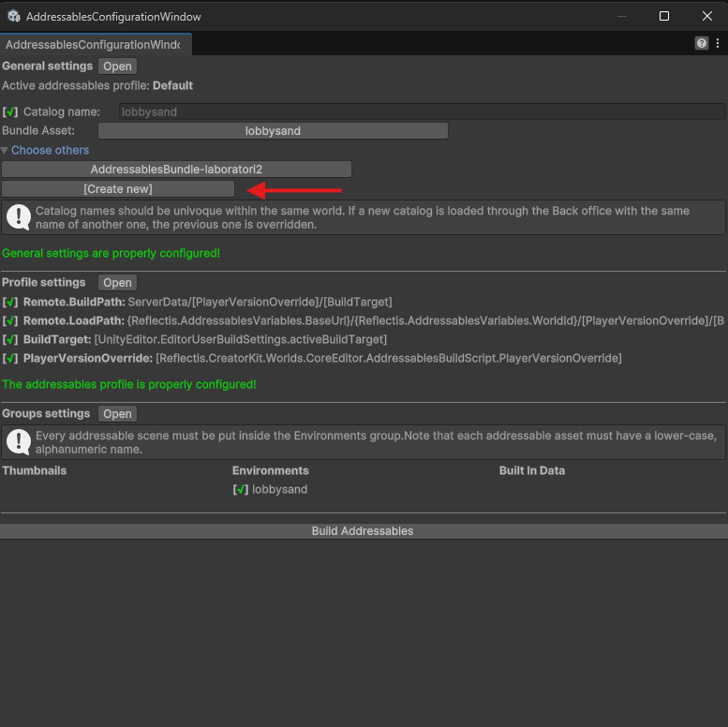The height and width of the screenshot is (727, 728).
Task: Click the BuildTarget activeBuildTarget value
Action: coord(241,339)
